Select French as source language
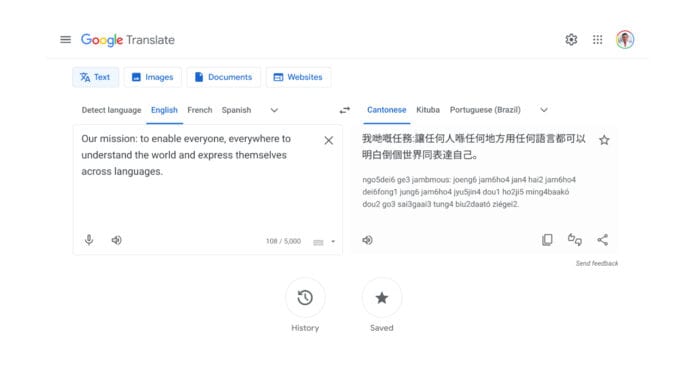694x390 pixels. [200, 110]
